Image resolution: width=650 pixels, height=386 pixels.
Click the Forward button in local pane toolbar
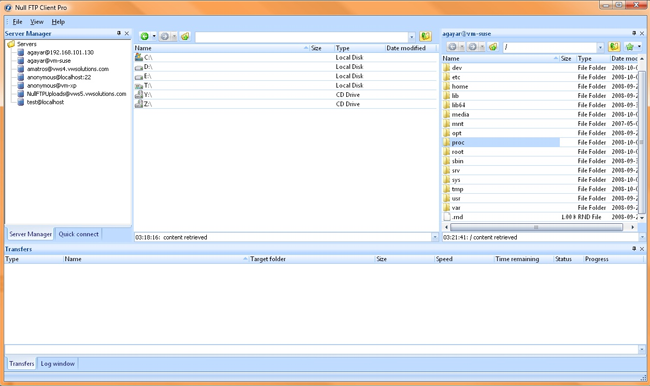[165, 36]
